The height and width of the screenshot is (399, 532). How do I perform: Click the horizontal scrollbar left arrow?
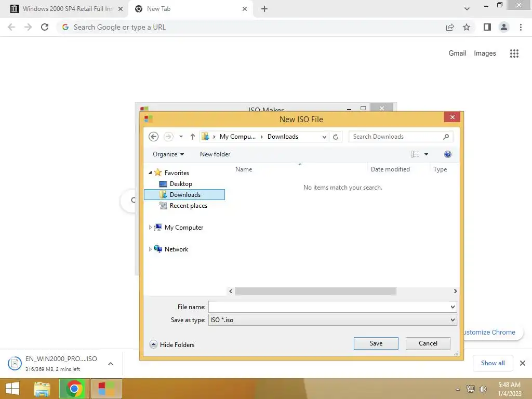(x=231, y=291)
